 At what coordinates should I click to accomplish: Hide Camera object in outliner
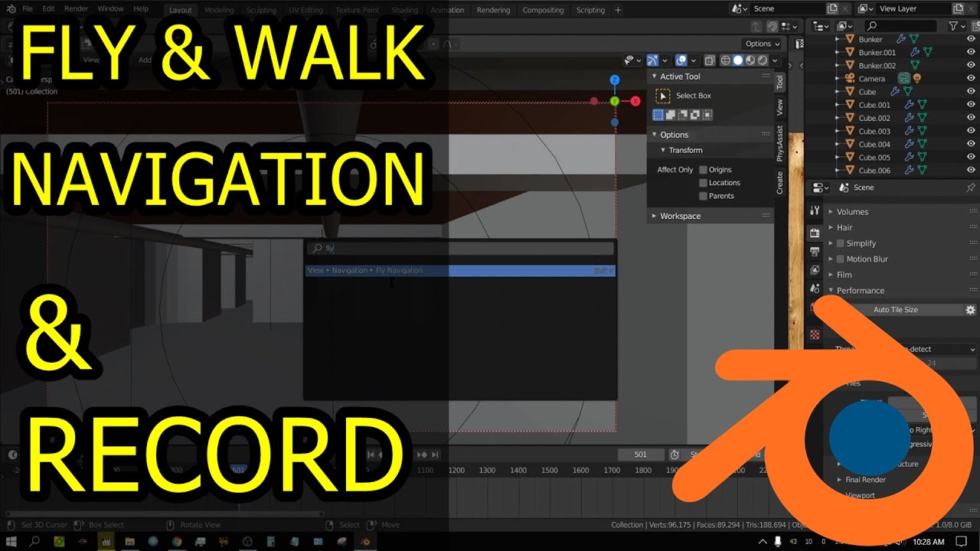pos(971,78)
